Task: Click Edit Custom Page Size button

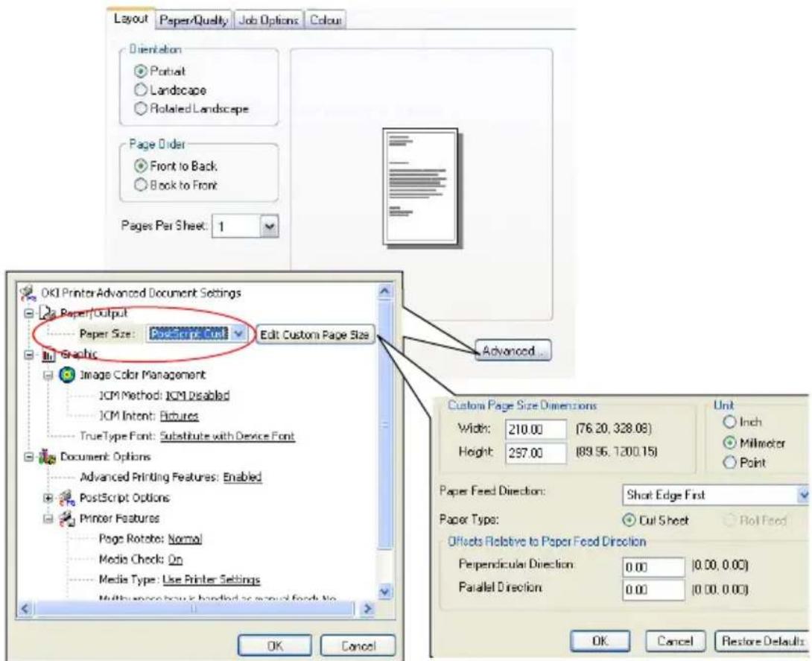Action: coord(315,335)
